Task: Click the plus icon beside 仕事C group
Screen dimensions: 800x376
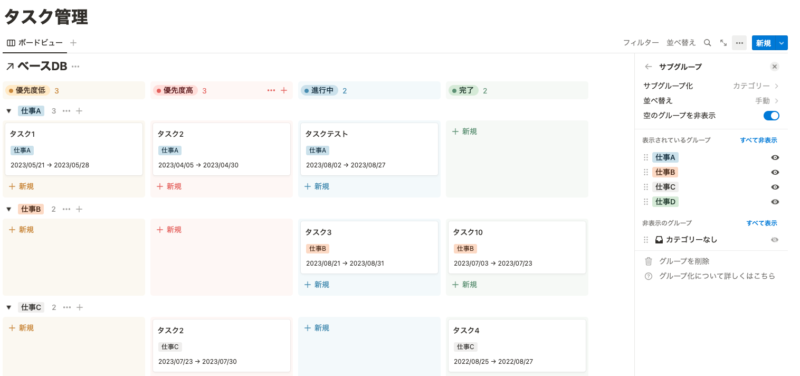Action: [79, 307]
